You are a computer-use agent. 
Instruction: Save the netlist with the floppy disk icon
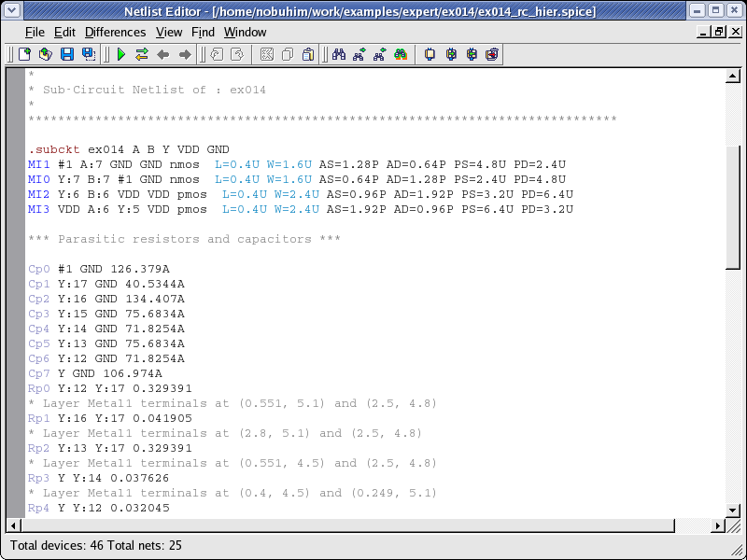[x=66, y=54]
